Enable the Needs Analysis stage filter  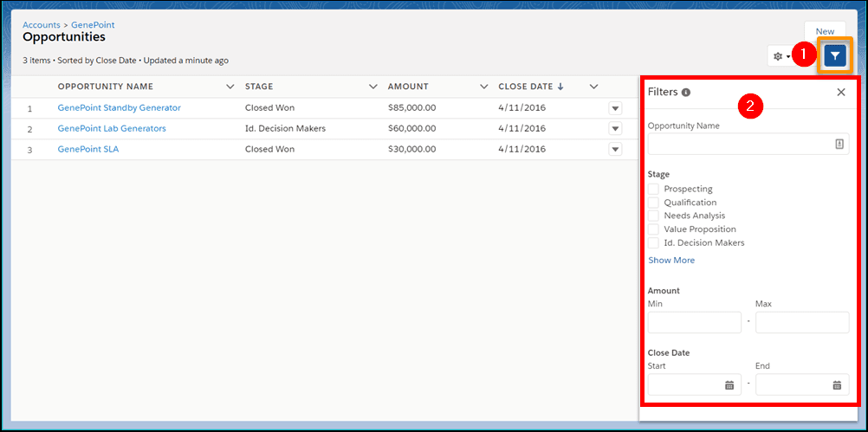click(653, 216)
